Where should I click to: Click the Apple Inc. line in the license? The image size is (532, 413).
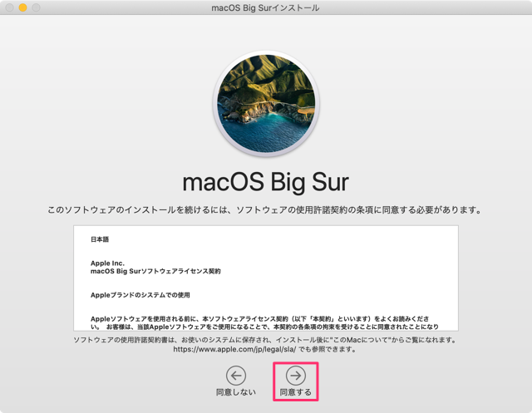[107, 263]
